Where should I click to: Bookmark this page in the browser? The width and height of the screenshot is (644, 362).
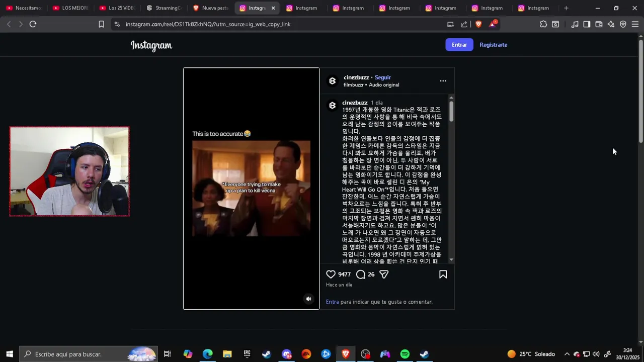click(x=101, y=24)
